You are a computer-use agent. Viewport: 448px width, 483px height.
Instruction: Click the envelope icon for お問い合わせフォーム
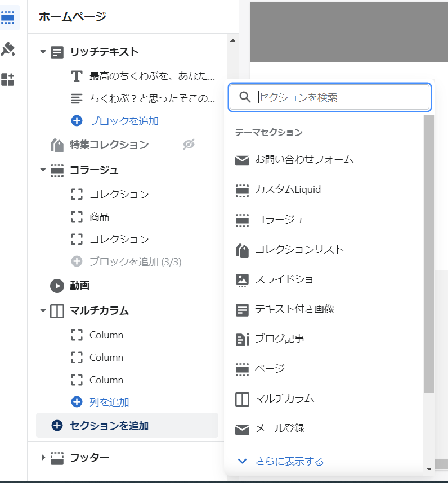tap(242, 160)
